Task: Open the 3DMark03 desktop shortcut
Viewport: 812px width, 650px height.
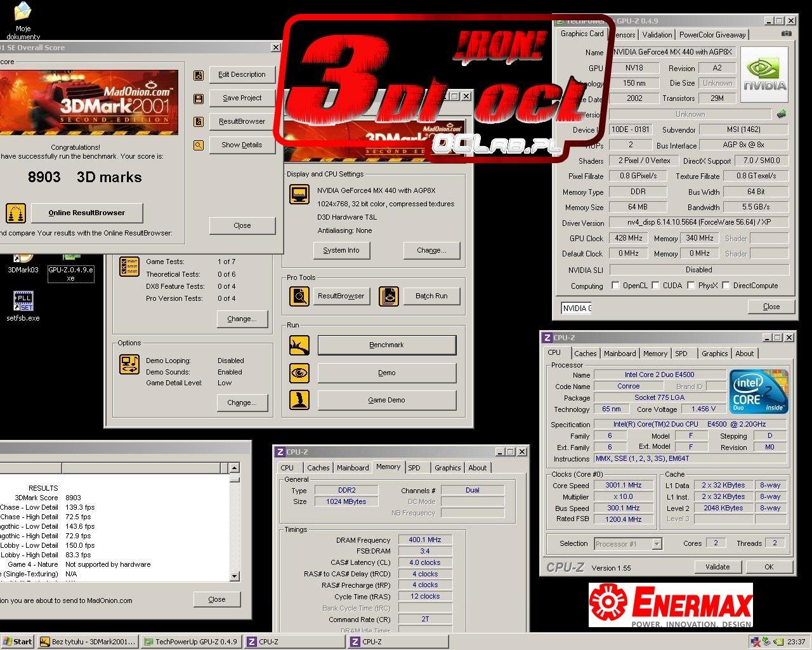Action: pyautogui.click(x=23, y=263)
